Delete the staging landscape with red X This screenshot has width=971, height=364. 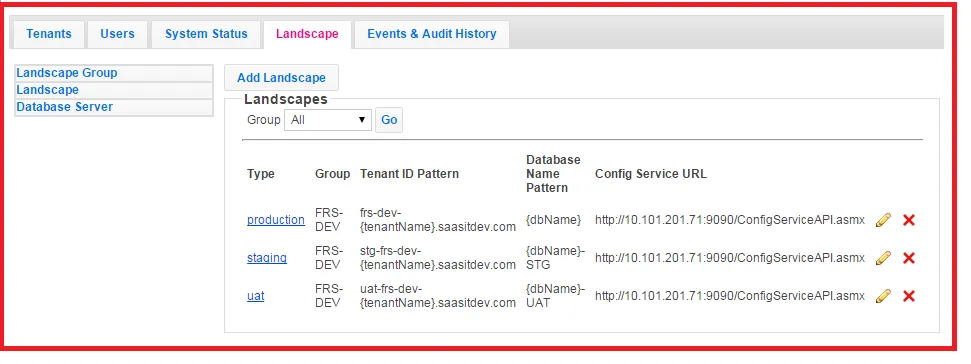(x=908, y=258)
